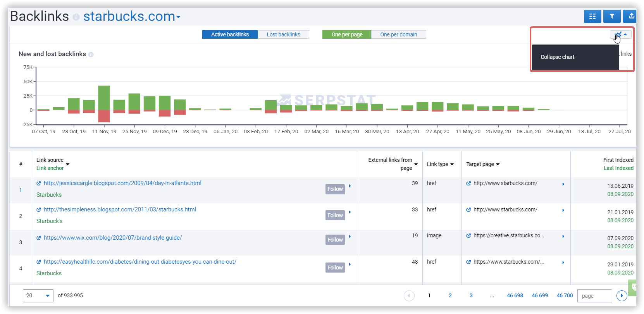Open the filter funnel button
This screenshot has width=644, height=314.
point(612,16)
